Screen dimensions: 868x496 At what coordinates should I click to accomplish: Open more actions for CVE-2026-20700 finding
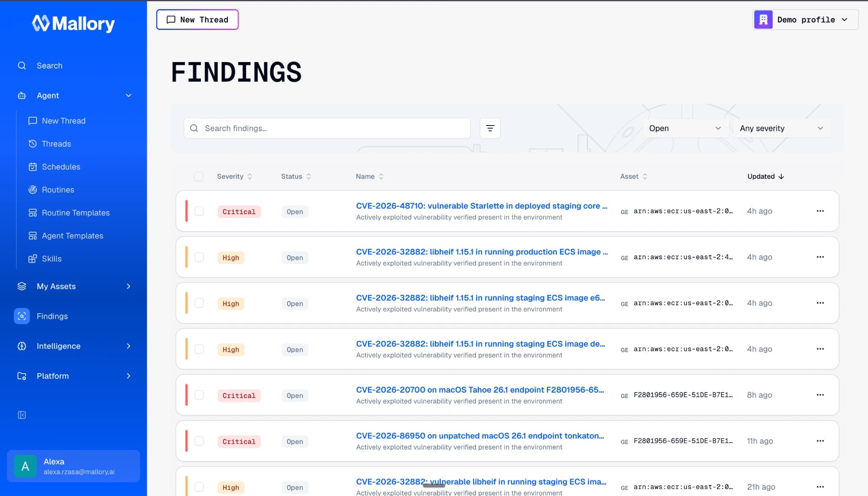pyautogui.click(x=820, y=395)
